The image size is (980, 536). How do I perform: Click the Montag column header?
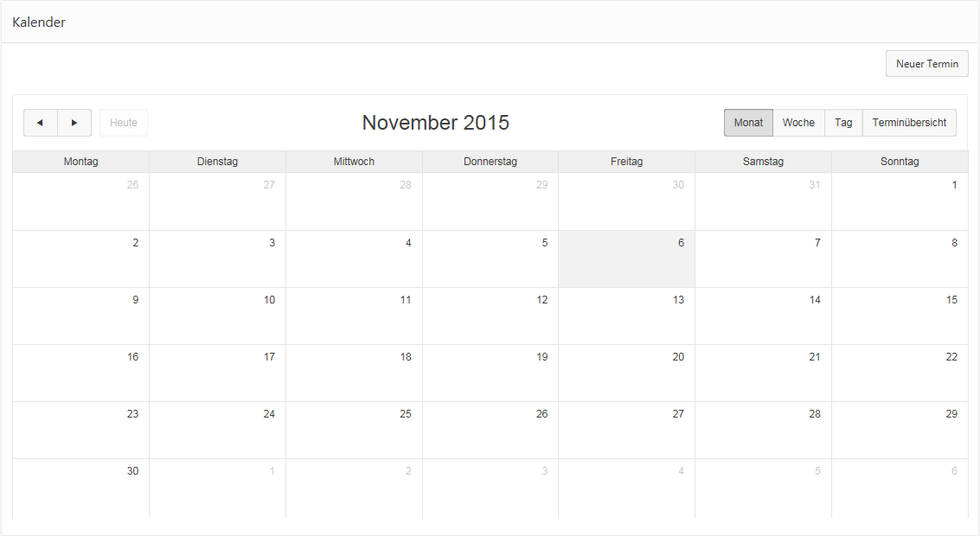pyautogui.click(x=80, y=162)
